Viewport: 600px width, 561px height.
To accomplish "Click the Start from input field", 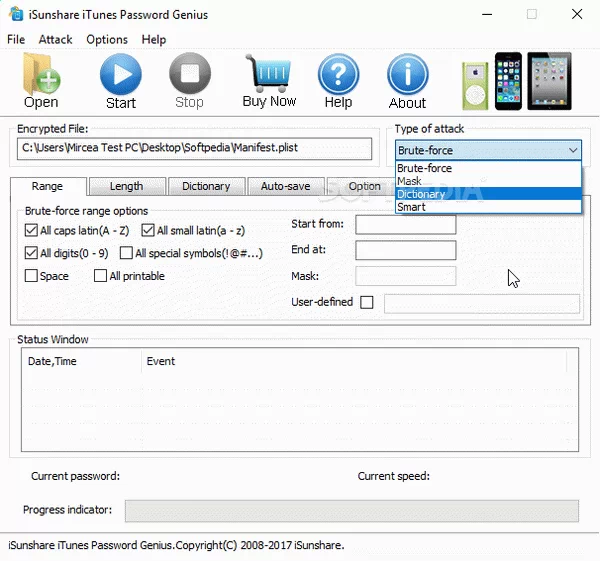I will (406, 224).
